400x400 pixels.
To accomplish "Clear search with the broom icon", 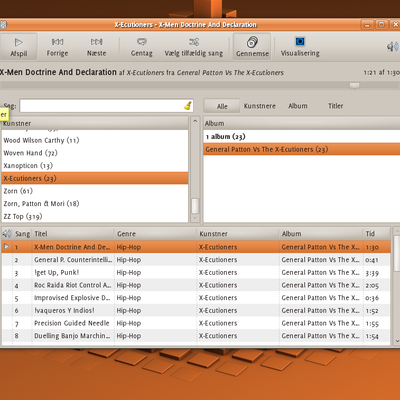I will pyautogui.click(x=188, y=106).
